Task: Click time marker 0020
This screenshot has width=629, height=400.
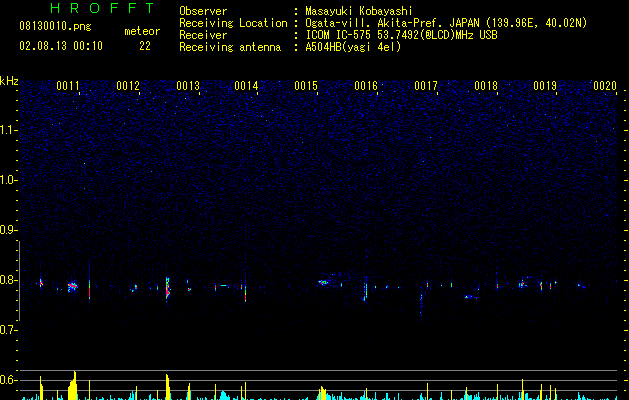Action: coord(605,86)
